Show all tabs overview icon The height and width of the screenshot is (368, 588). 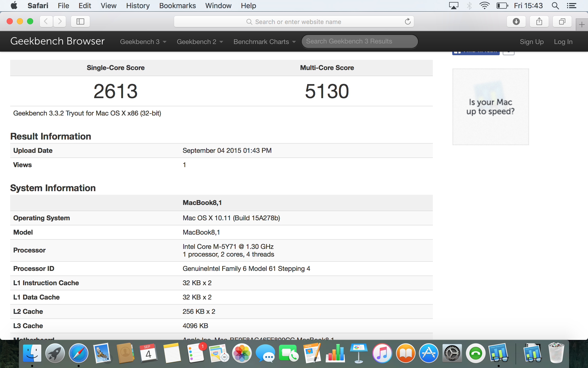point(562,21)
